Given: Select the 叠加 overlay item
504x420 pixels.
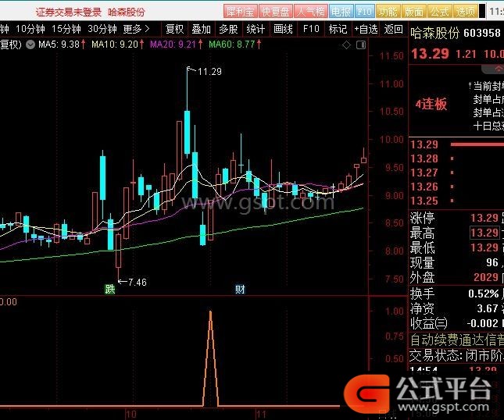Looking at the screenshot, I should click(x=202, y=29).
